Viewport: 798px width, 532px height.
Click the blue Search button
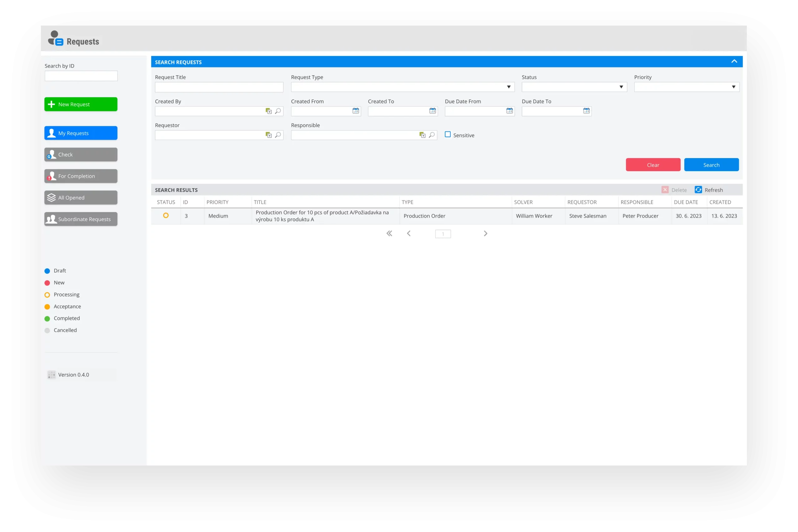[x=711, y=165]
